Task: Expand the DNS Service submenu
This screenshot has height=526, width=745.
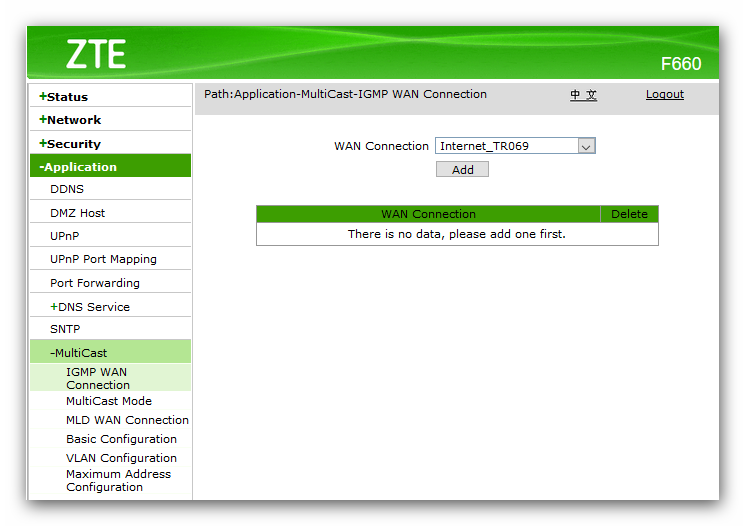Action: click(90, 307)
